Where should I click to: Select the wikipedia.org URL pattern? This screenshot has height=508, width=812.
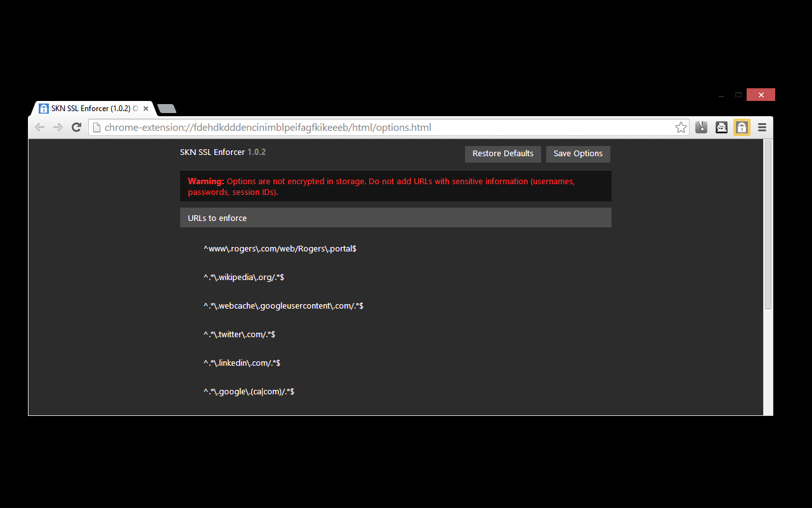coord(244,277)
